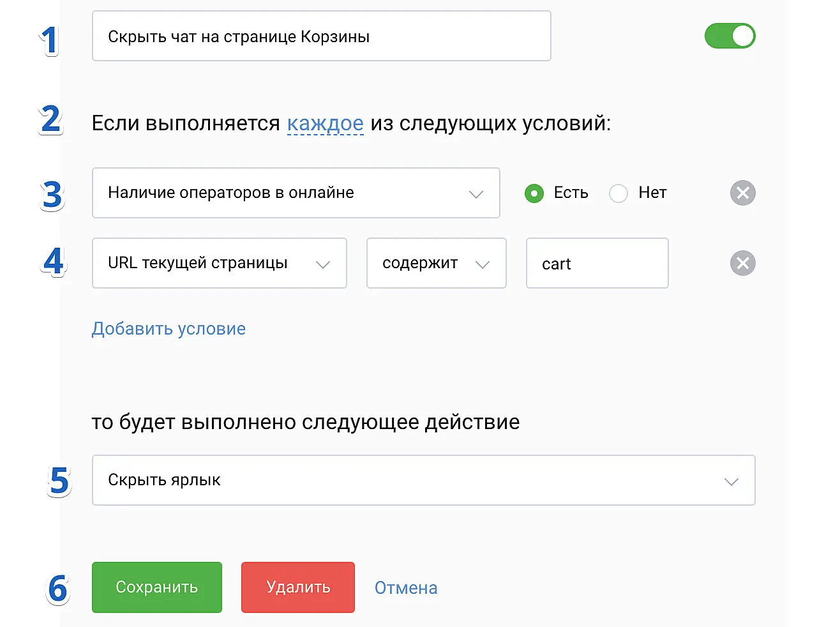This screenshot has height=627, width=840.
Task: Choose the "Нет" radio option
Action: point(619,193)
